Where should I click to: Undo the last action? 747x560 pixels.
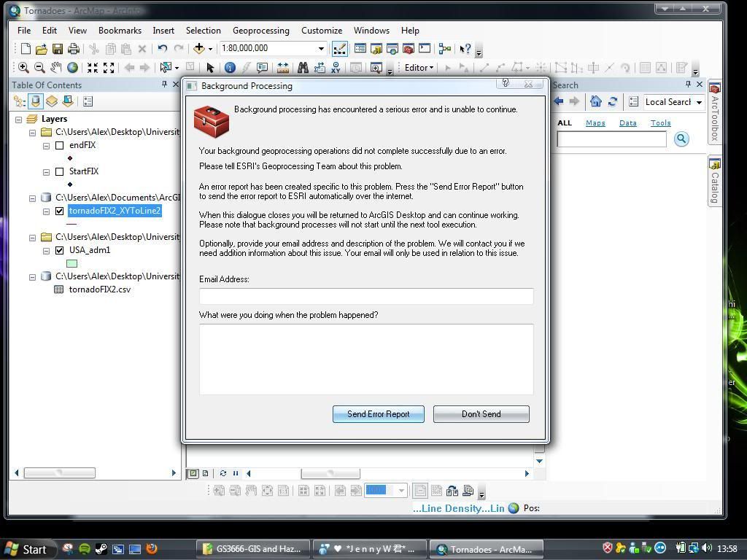point(163,49)
